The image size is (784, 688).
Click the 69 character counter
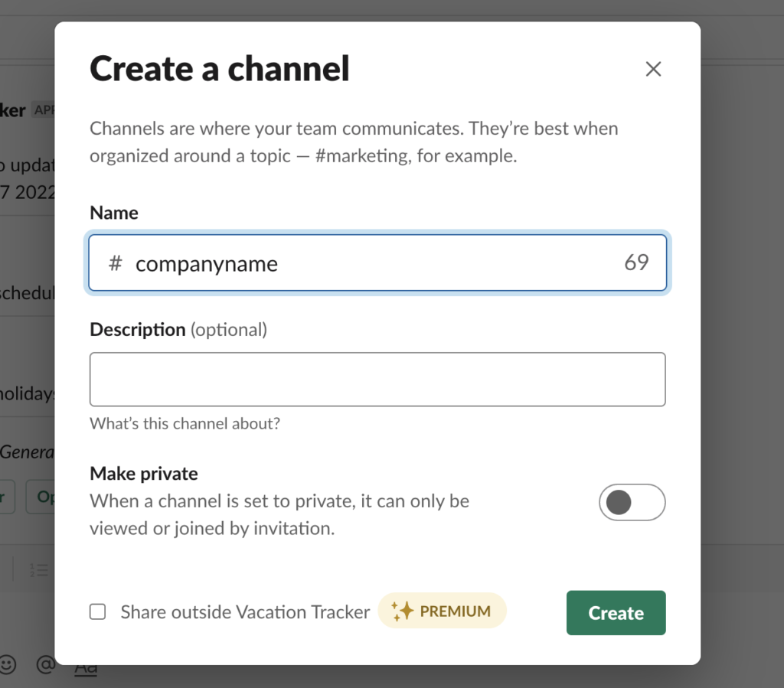click(x=636, y=262)
